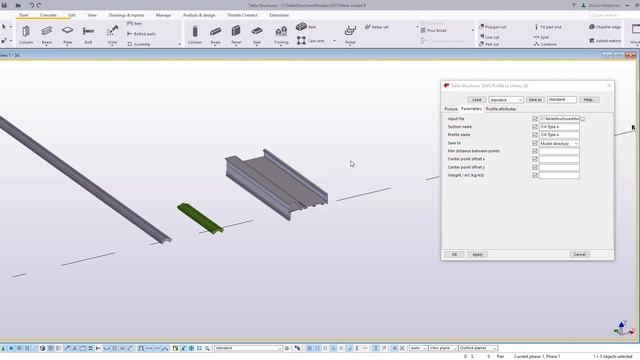The image size is (640, 360).
Task: Toggle Center point offset y checkbox
Action: 535,167
